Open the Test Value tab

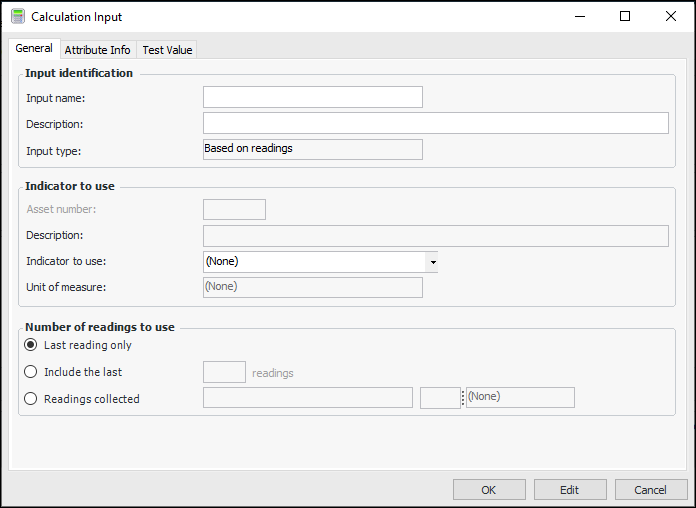coord(167,50)
